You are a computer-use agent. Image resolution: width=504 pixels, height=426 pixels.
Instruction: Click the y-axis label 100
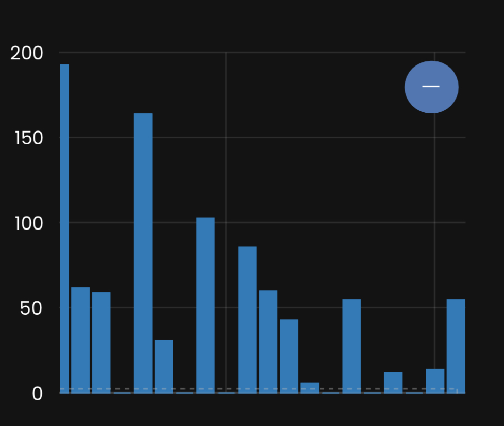click(x=29, y=223)
